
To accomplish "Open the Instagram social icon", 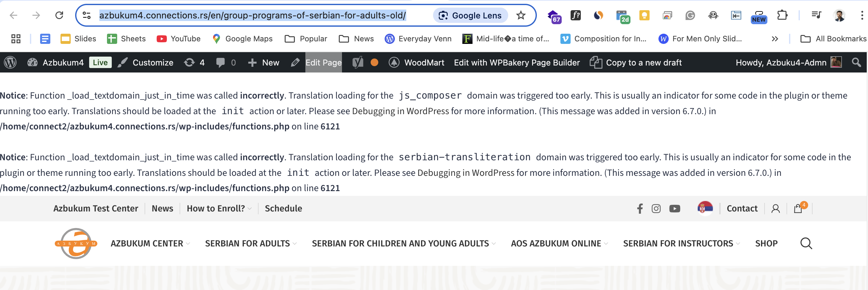I will click(x=656, y=209).
